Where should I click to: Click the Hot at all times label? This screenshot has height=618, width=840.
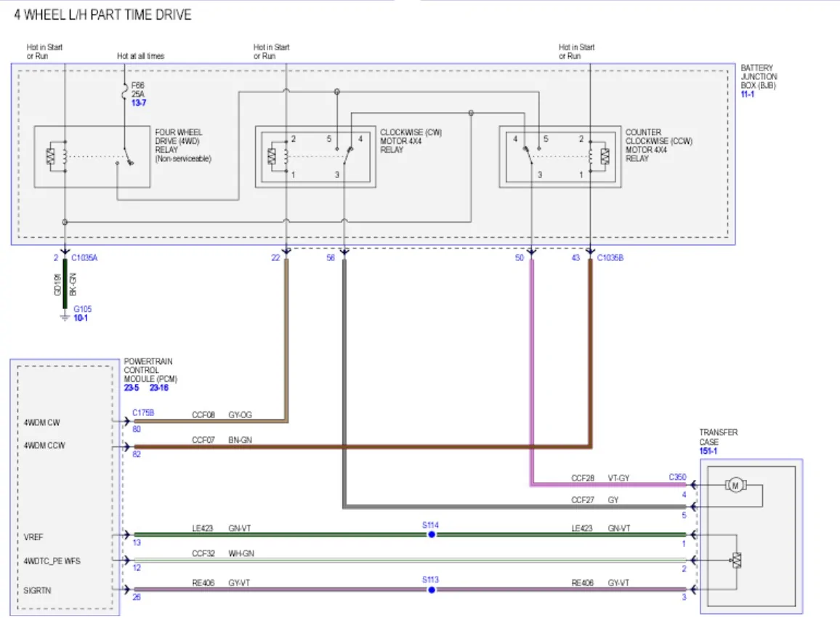(140, 56)
